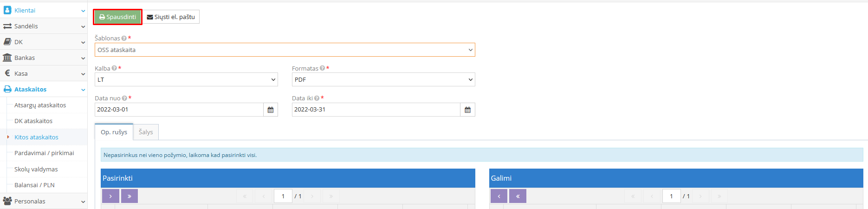Click the Formatas help question icon
Image resolution: width=868 pixels, height=209 pixels.
point(322,68)
